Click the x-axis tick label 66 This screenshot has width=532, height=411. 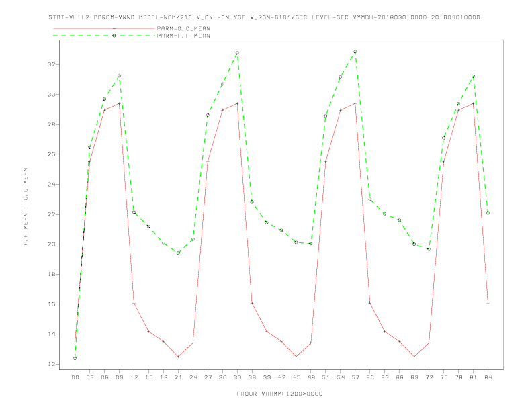400,377
